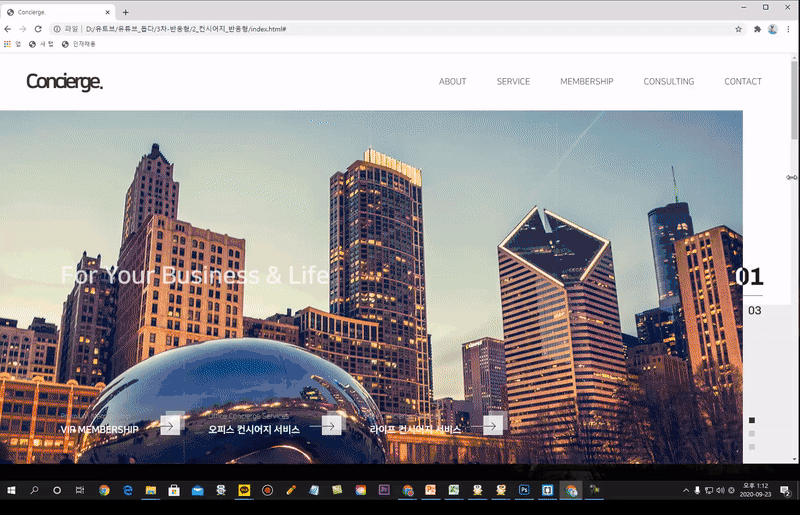Click the VIP MEMBERSHIP link text
This screenshot has width=800, height=515.
pos(99,430)
